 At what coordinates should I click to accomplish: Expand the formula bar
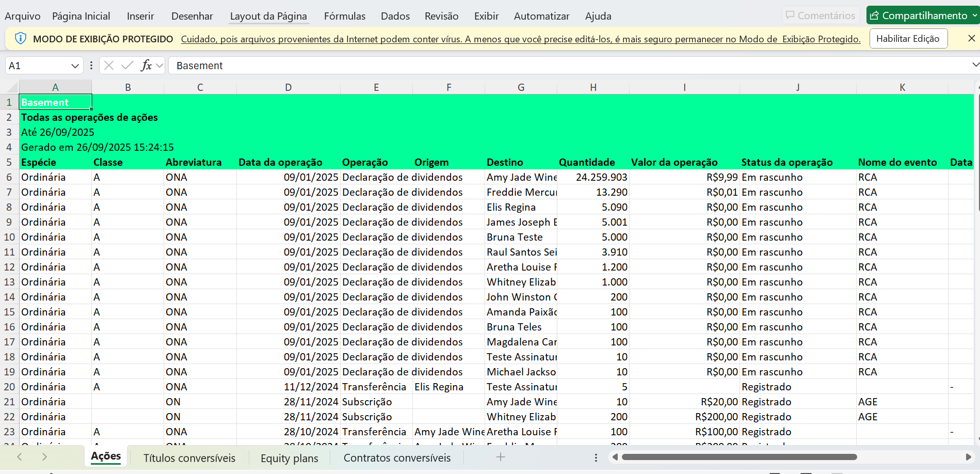tap(975, 65)
